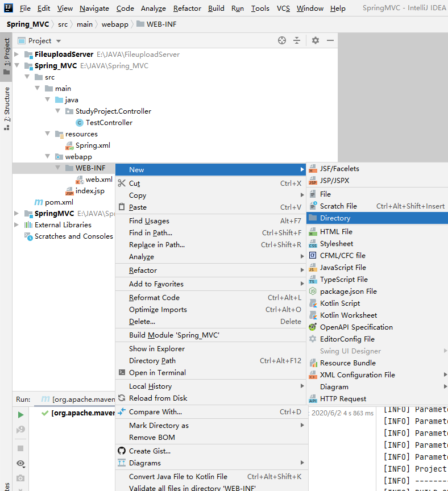Click the green Run play icon
Image resolution: width=448 pixels, height=491 pixels.
coord(20,415)
